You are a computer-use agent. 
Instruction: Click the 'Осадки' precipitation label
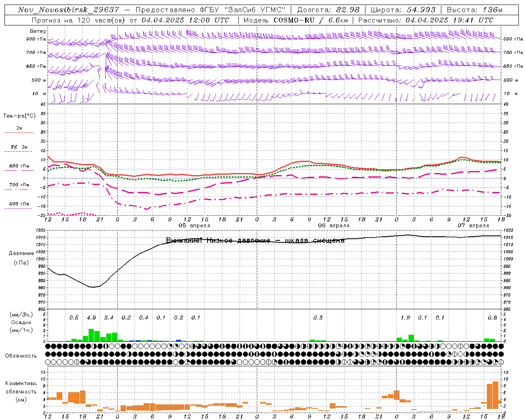(21, 322)
